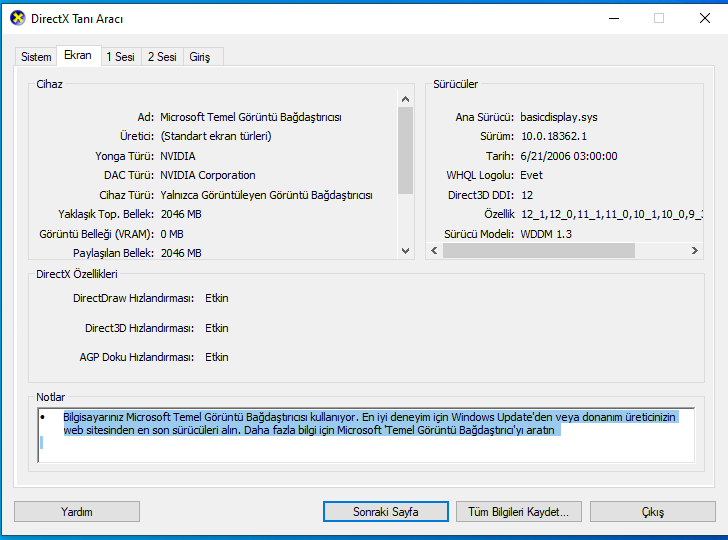Switch to the Giriş tab

pos(200,57)
